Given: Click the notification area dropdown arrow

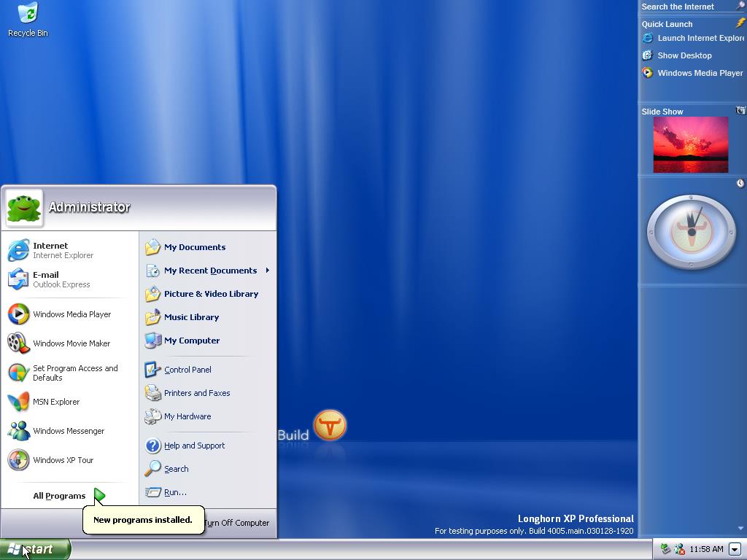Looking at the screenshot, I should [735, 549].
